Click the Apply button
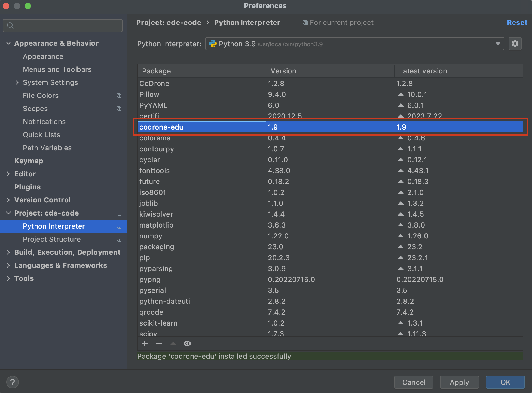Screen dimensions: 532x393 point(459,382)
